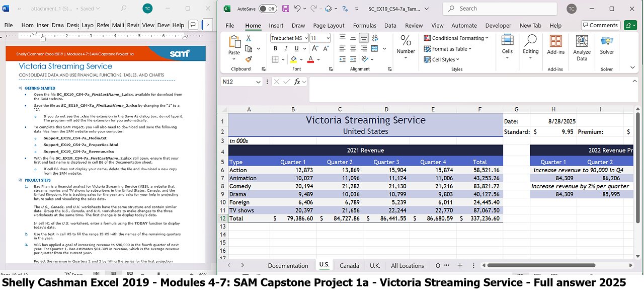Toggle Middle Align in Alignment group
The width and height of the screenshot is (644, 294).
coord(353,38)
